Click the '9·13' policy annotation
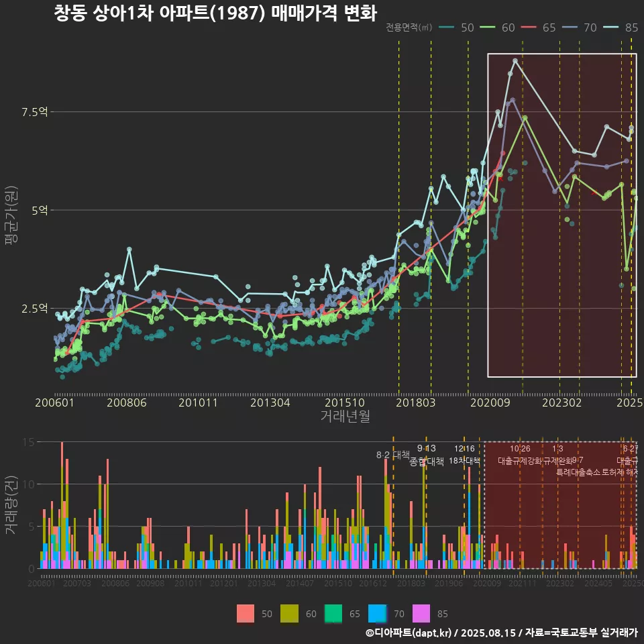Viewport: 644px width, 644px height. (427, 449)
